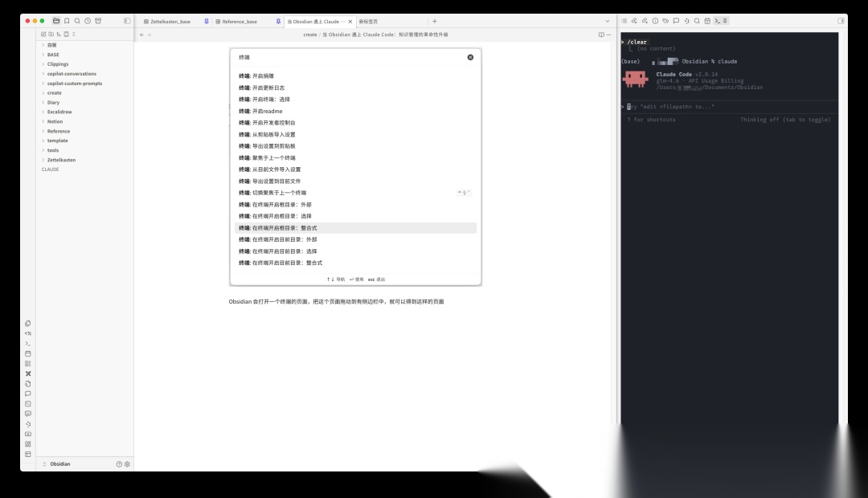Screen dimensions: 868x498
Task: Run command 终端: 在终端开启根目录: 整合式
Action: [355, 228]
